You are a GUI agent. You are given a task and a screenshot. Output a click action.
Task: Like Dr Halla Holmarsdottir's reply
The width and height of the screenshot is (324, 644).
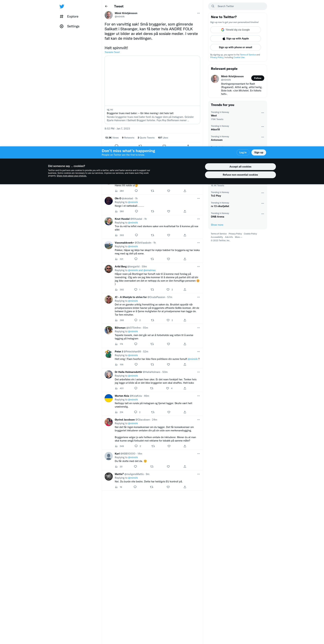coord(168,388)
